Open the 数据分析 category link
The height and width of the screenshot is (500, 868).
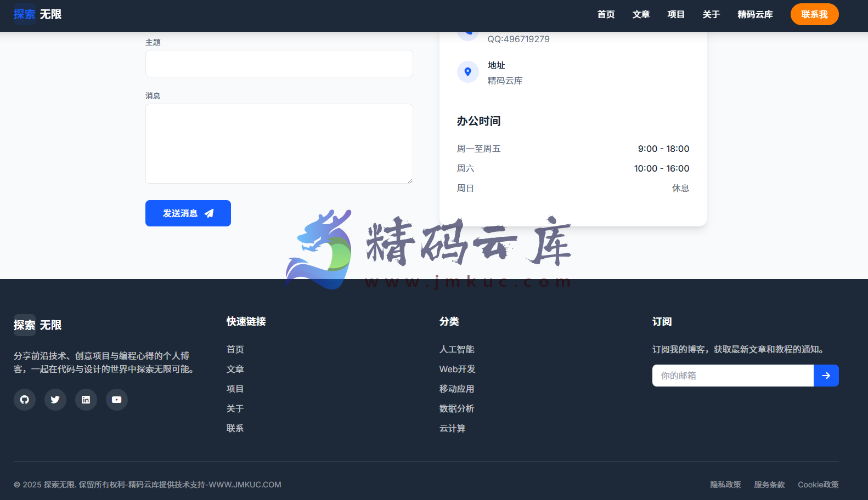click(457, 408)
